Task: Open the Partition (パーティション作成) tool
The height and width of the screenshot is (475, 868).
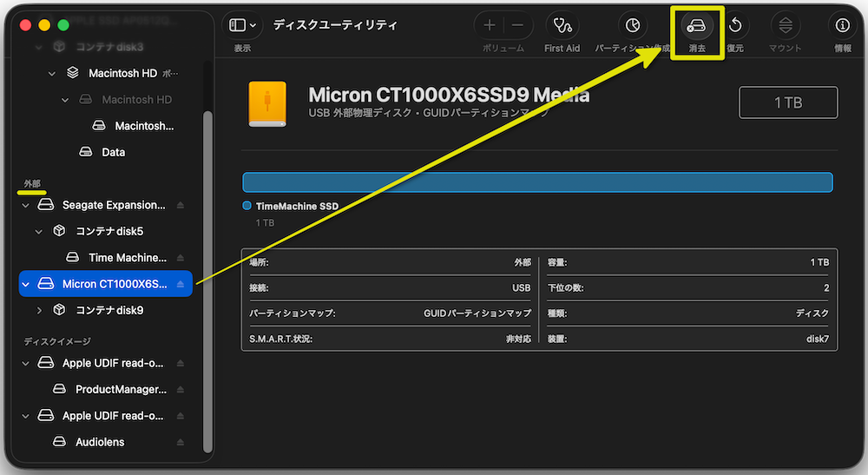Action: click(x=633, y=25)
